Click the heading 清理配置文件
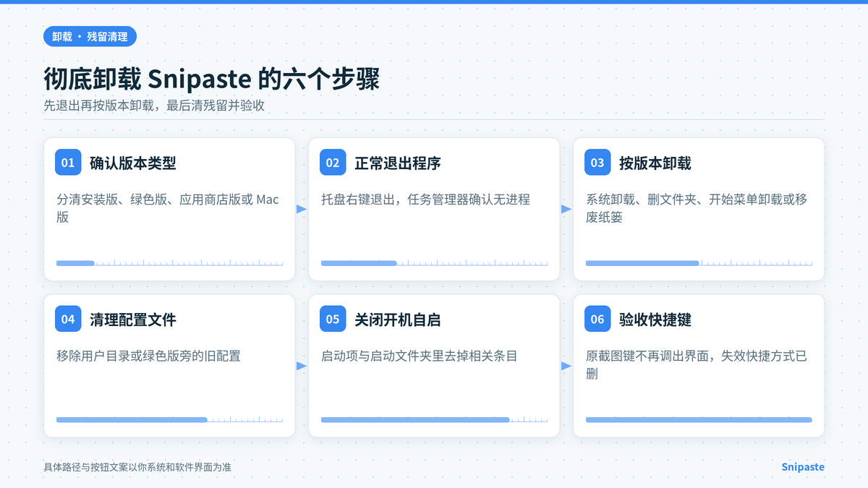 tap(133, 320)
